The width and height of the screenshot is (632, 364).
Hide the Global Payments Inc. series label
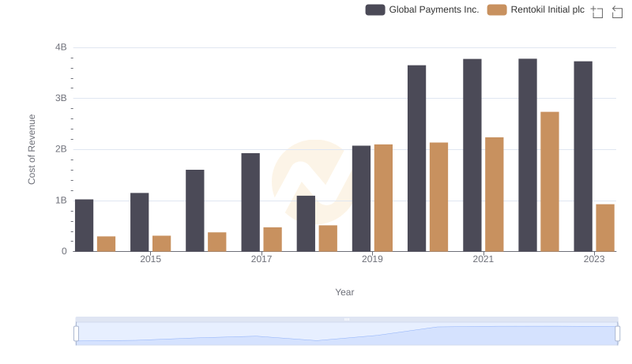click(x=434, y=9)
